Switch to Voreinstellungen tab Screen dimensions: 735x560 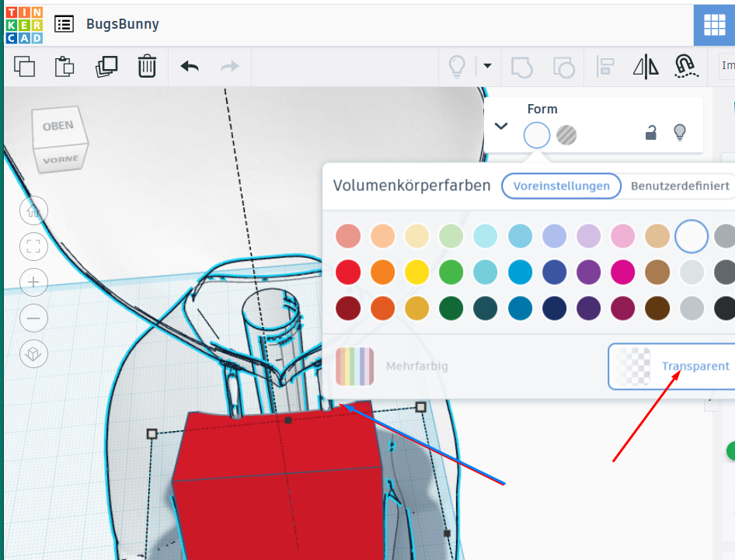pyautogui.click(x=561, y=186)
